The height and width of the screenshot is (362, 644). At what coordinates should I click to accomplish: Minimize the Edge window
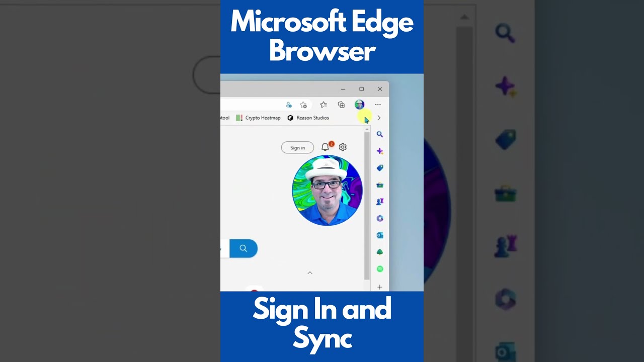coord(343,89)
